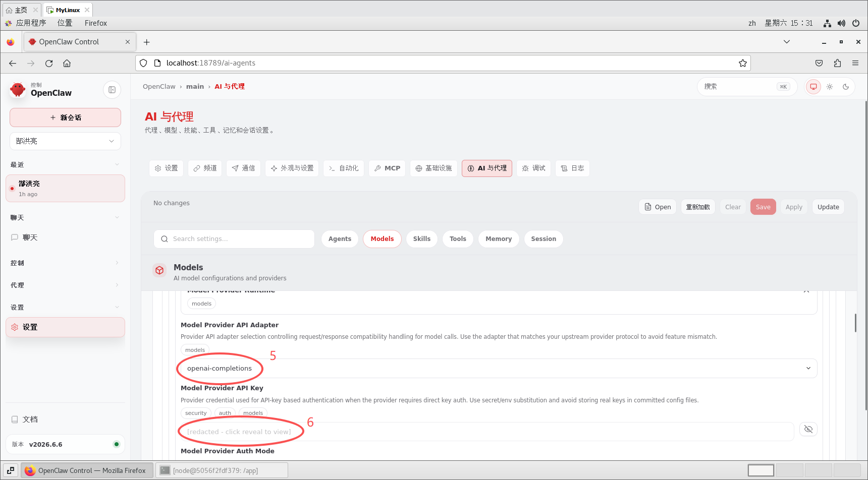Reload the current Firefox page

(x=49, y=63)
